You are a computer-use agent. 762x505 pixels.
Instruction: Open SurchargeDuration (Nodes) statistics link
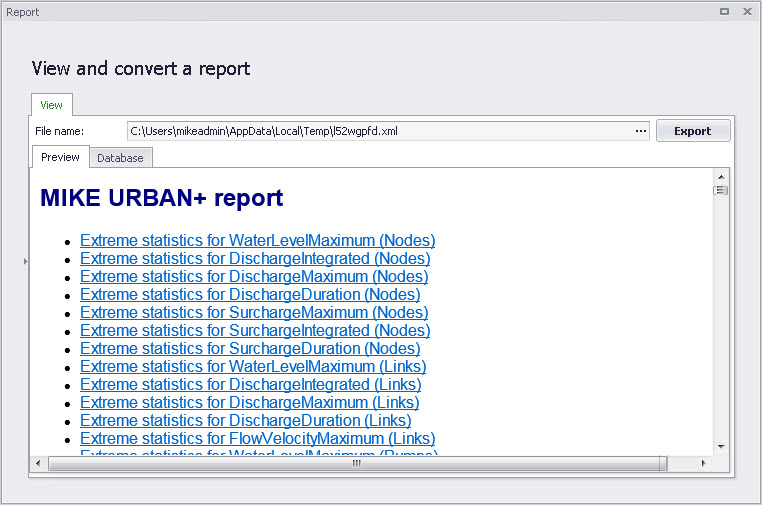click(250, 348)
